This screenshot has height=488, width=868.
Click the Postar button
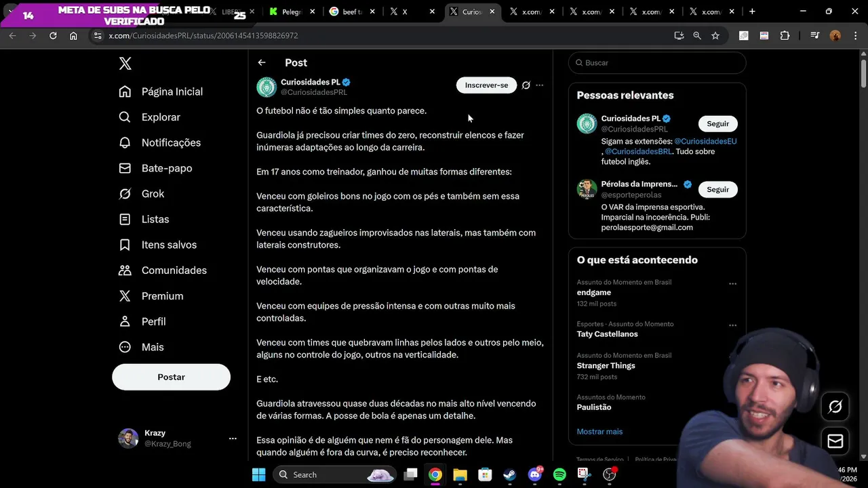pos(171,377)
